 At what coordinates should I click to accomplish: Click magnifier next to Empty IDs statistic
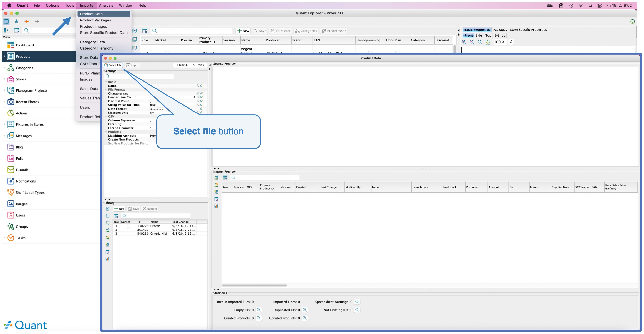coord(259,310)
